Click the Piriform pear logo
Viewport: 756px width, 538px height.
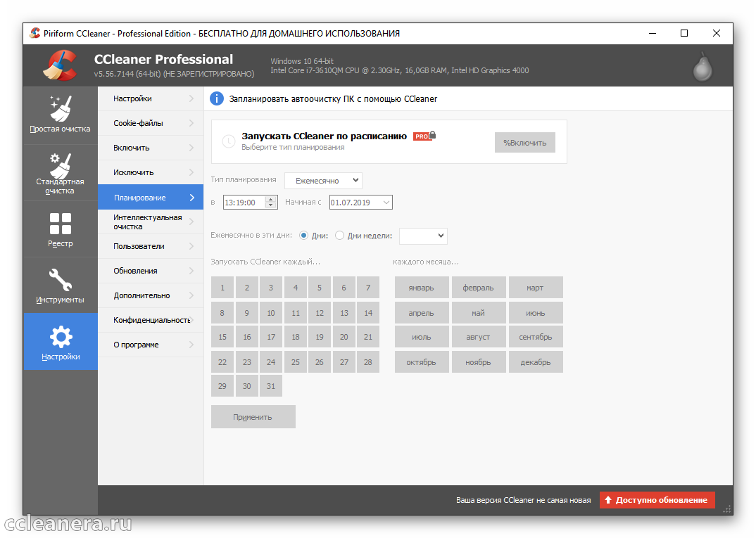pos(701,66)
